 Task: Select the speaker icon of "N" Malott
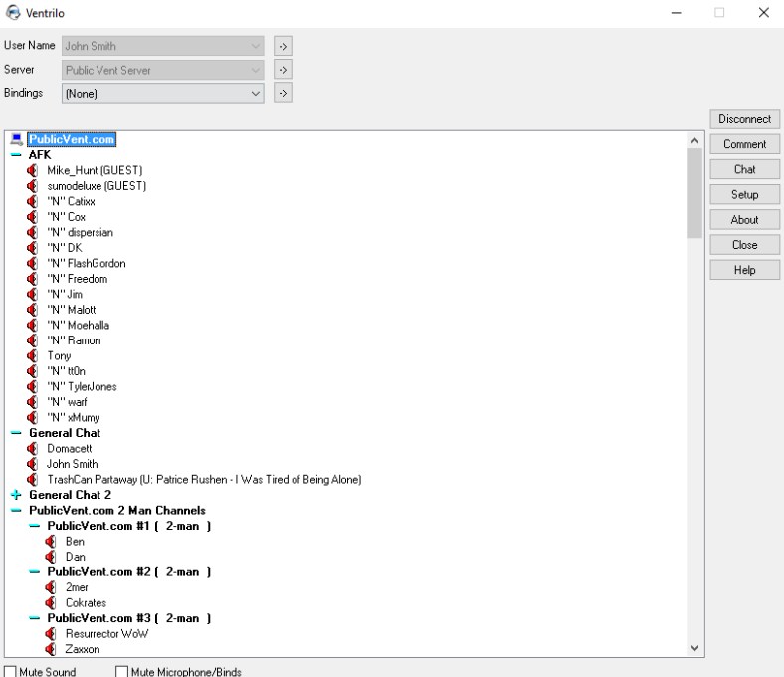[x=32, y=310]
